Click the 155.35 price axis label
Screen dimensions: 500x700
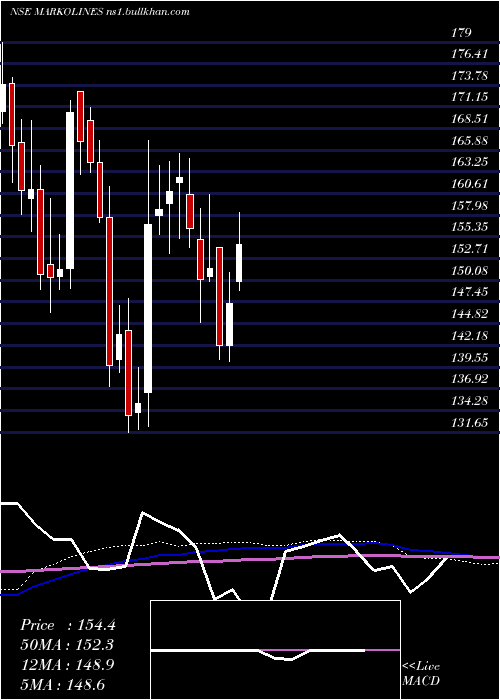coord(470,228)
